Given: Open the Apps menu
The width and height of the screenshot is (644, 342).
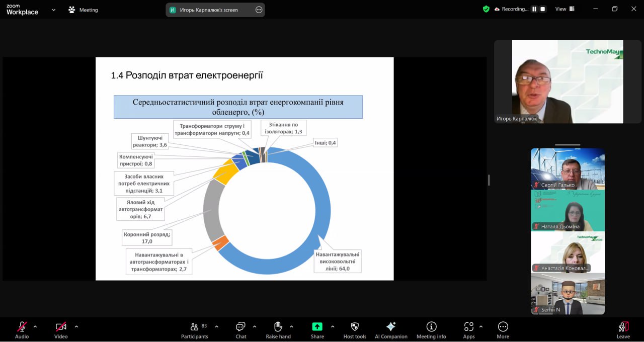Looking at the screenshot, I should [x=469, y=330].
